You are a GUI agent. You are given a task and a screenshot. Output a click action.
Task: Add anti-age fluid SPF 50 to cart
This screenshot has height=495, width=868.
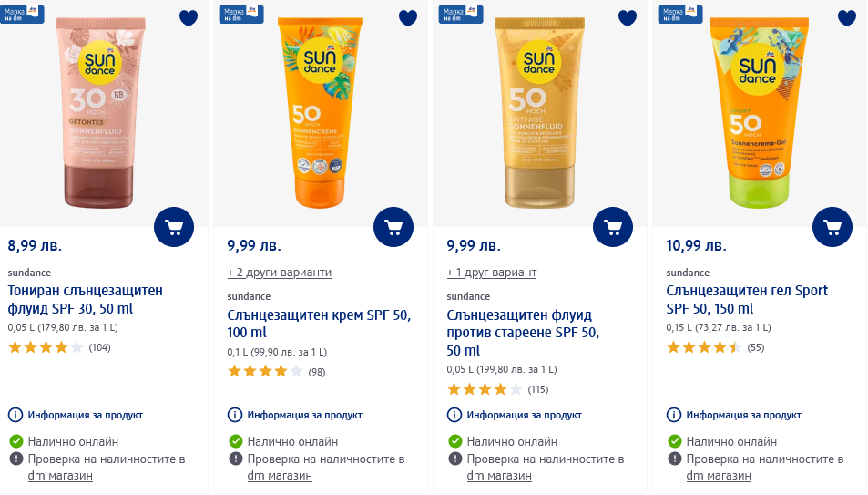(613, 227)
